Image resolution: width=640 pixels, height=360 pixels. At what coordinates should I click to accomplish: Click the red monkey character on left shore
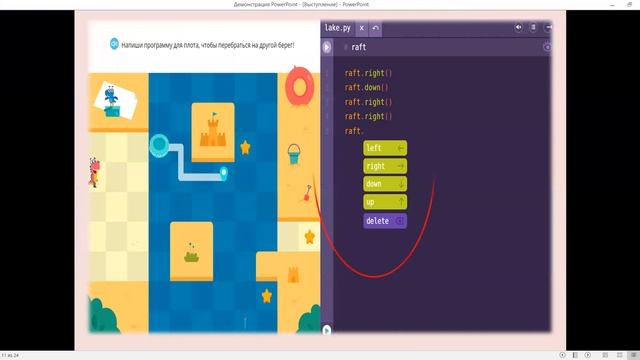click(94, 172)
